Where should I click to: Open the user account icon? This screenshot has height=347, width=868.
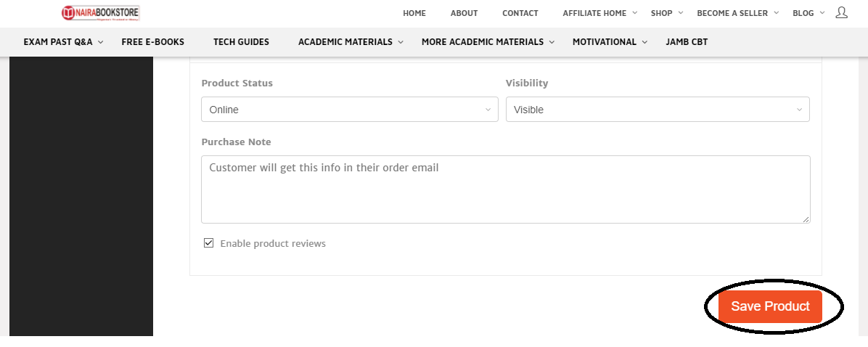coord(841,12)
